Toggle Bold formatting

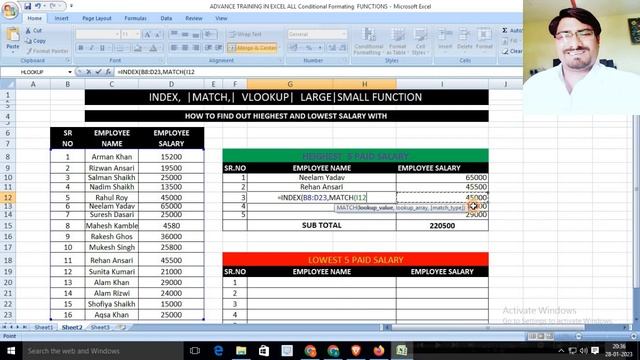point(81,48)
